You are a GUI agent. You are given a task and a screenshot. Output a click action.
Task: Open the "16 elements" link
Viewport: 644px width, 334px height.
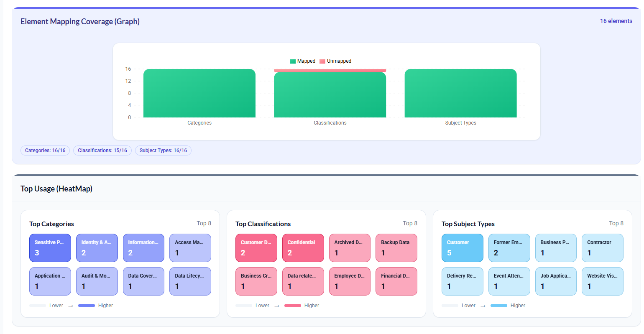click(616, 21)
